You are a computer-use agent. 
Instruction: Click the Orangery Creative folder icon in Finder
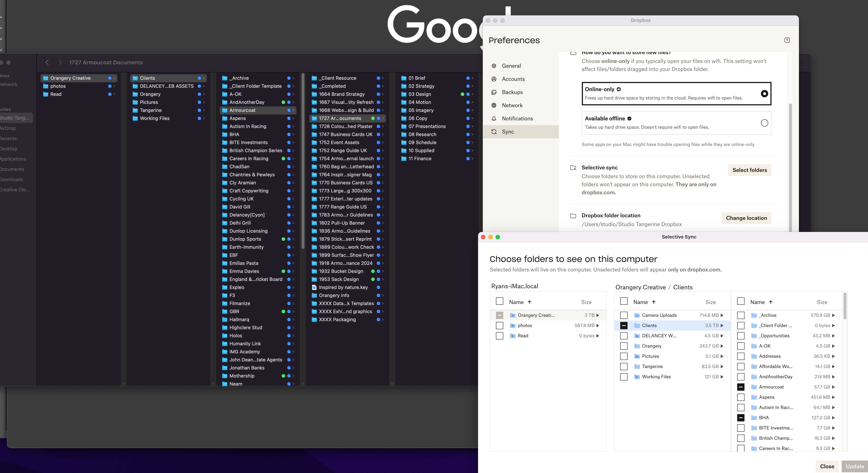(x=46, y=78)
